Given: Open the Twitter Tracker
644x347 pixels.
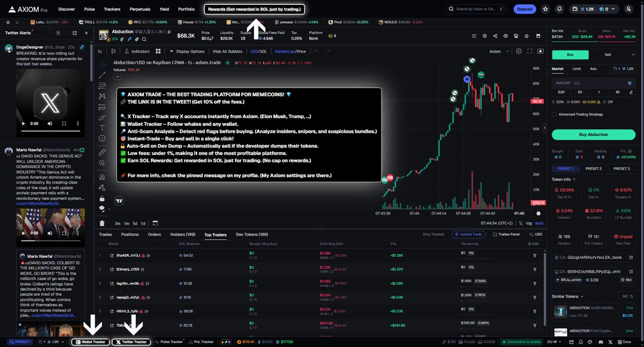Looking at the screenshot, I should pyautogui.click(x=131, y=342).
